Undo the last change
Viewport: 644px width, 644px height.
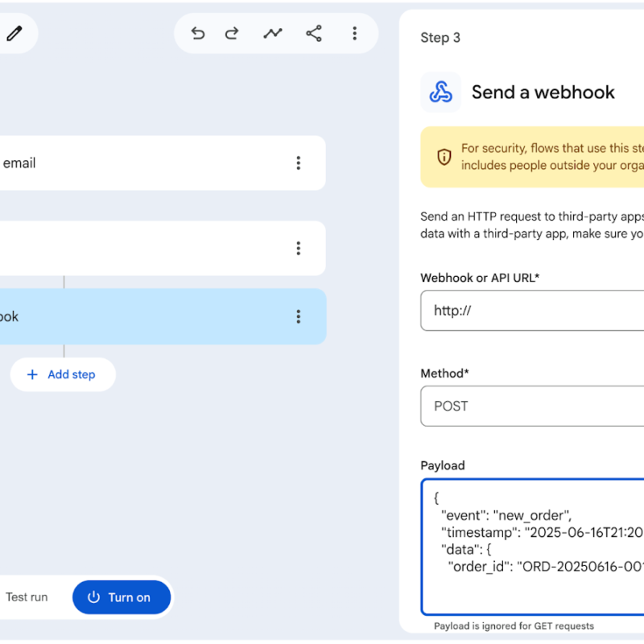click(x=198, y=33)
